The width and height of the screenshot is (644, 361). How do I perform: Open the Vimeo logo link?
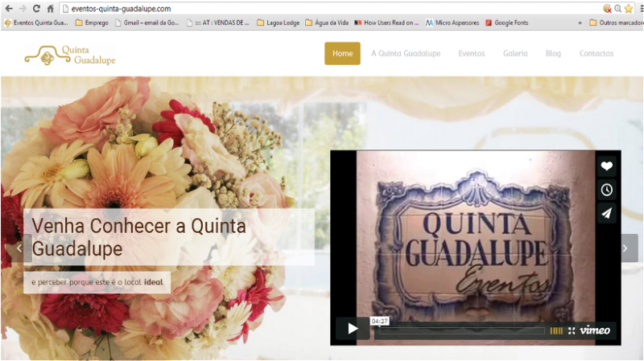[x=595, y=330]
